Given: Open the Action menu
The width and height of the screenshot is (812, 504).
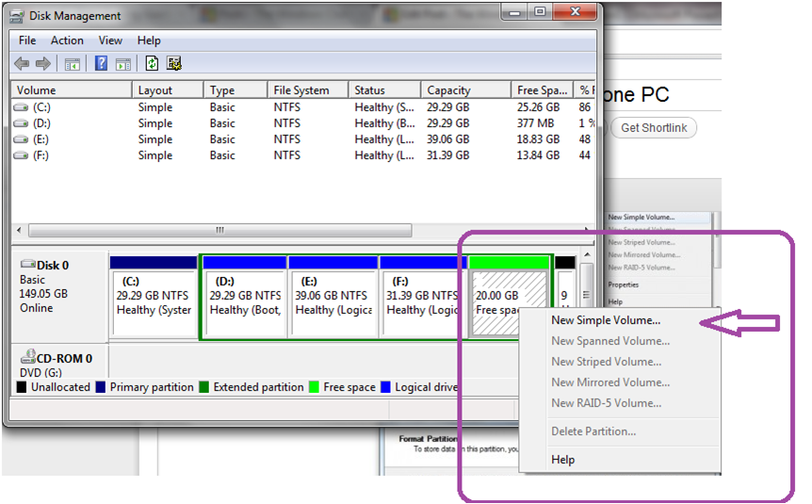Looking at the screenshot, I should click(67, 41).
